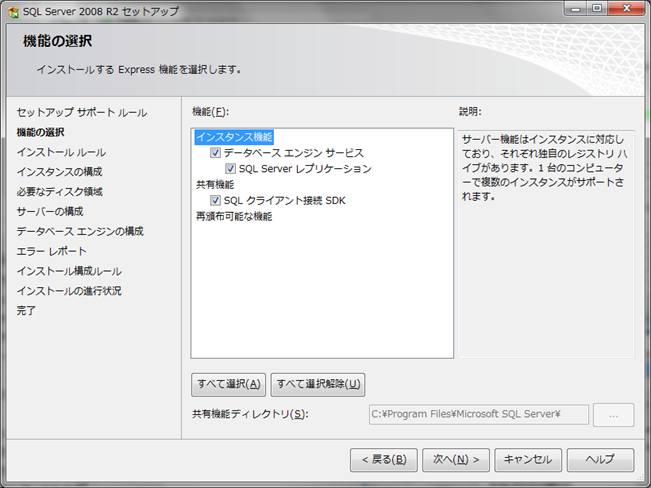The height and width of the screenshot is (488, 651).
Task: Select セットアップ サポート ルール step
Action: click(82, 113)
